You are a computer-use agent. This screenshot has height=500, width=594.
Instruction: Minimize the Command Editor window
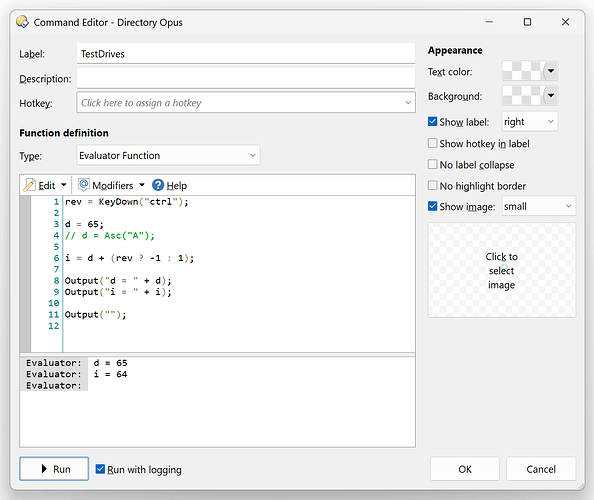[x=489, y=22]
